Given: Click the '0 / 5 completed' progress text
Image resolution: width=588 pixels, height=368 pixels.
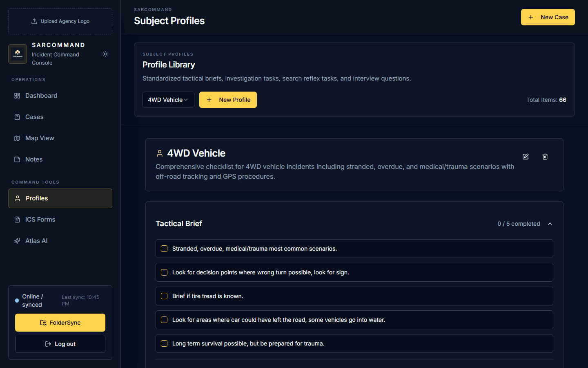Looking at the screenshot, I should [519, 224].
